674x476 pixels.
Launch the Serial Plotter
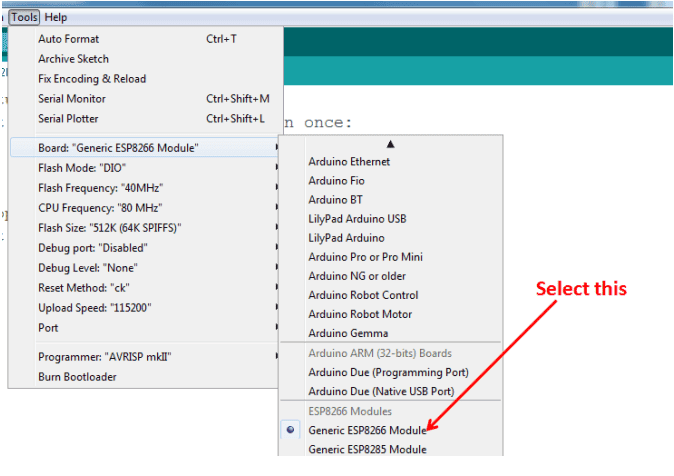145,118
